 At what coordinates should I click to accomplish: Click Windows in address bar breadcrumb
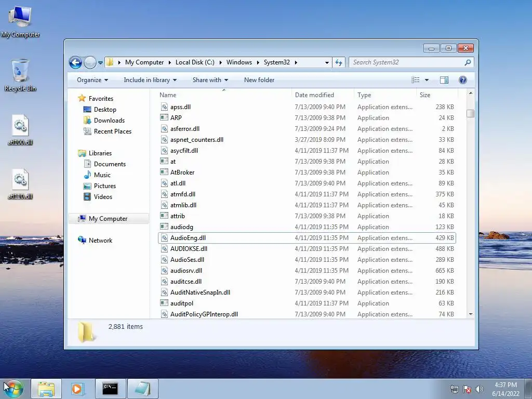click(239, 62)
